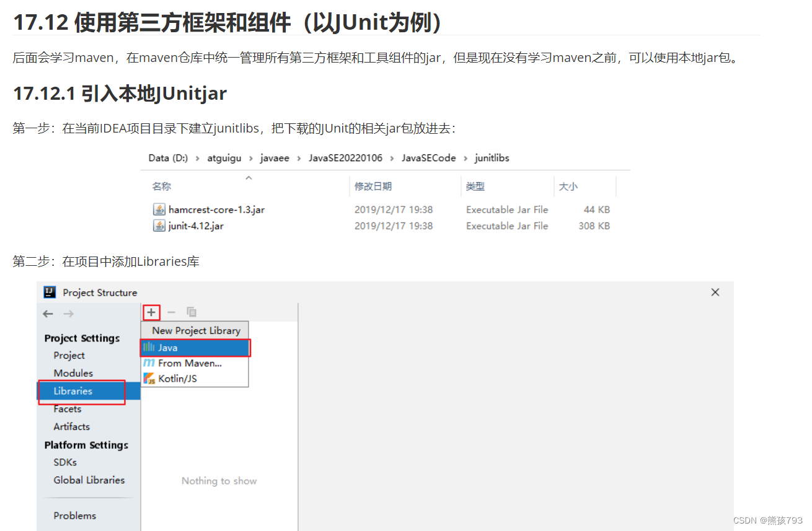Click the Java library bars icon

[x=149, y=348]
